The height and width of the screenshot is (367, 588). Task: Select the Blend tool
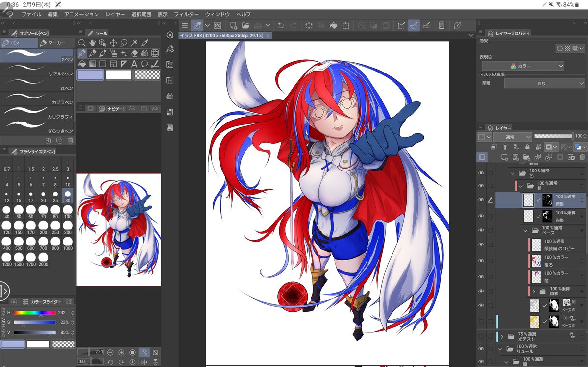[x=145, y=53]
